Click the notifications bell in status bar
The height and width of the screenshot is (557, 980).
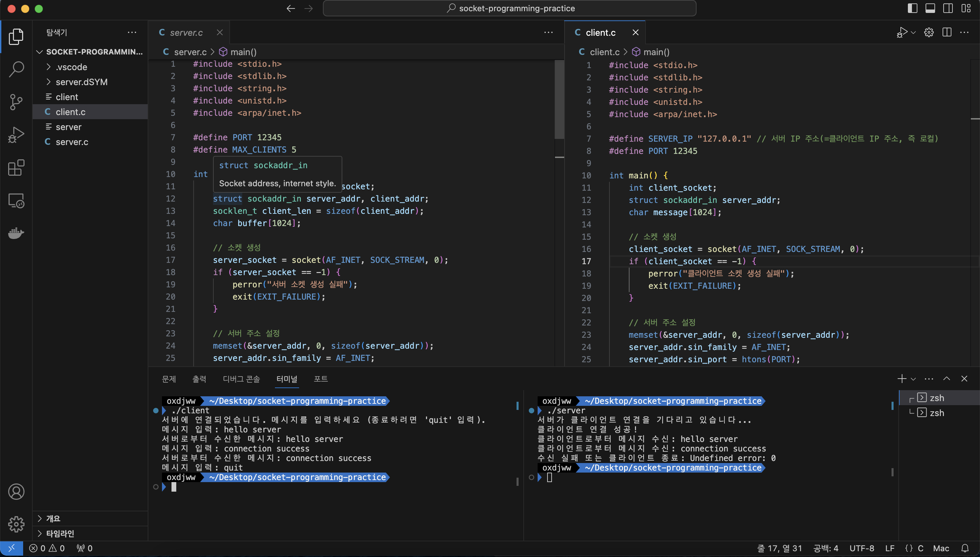[965, 548]
